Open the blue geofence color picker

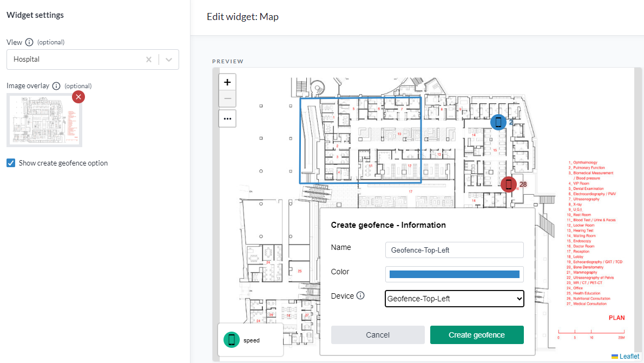pyautogui.click(x=454, y=274)
